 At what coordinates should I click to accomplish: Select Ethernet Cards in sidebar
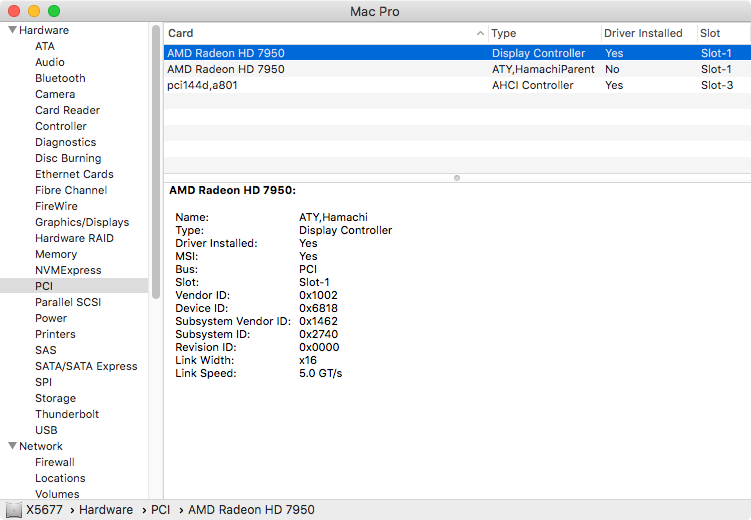[x=74, y=174]
